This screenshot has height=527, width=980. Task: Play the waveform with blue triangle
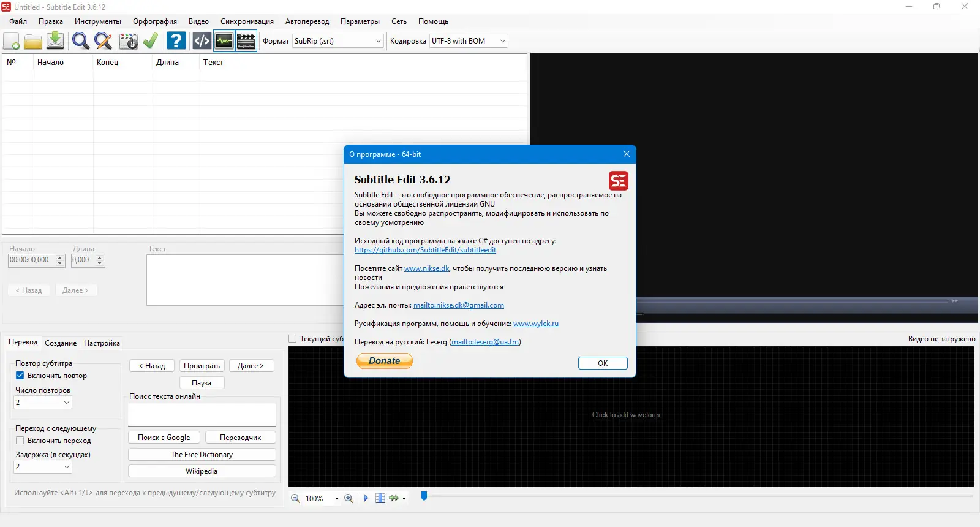click(366, 498)
